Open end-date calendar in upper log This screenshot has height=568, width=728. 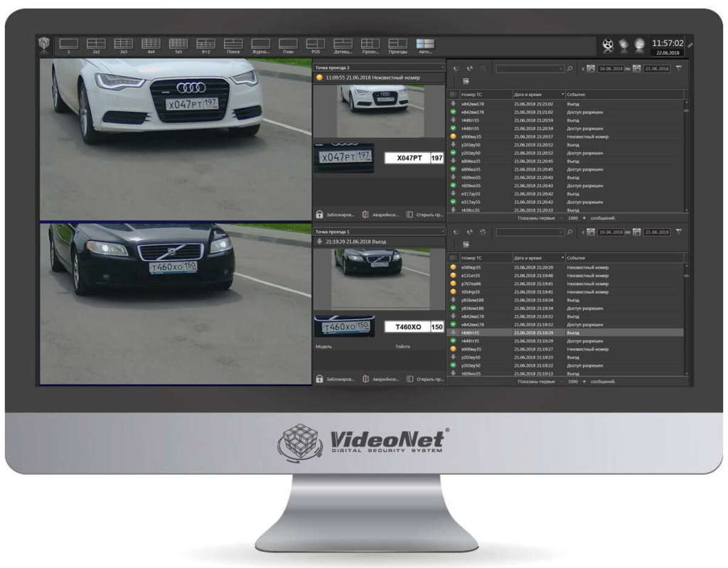click(636, 69)
